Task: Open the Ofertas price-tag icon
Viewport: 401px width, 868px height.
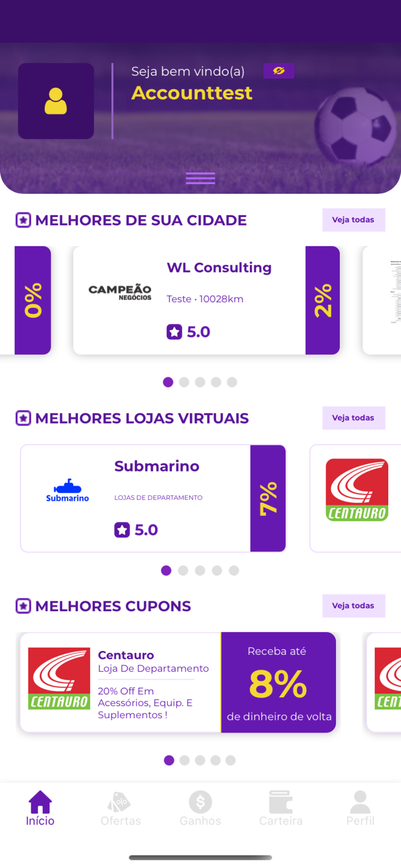Action: coord(120,803)
